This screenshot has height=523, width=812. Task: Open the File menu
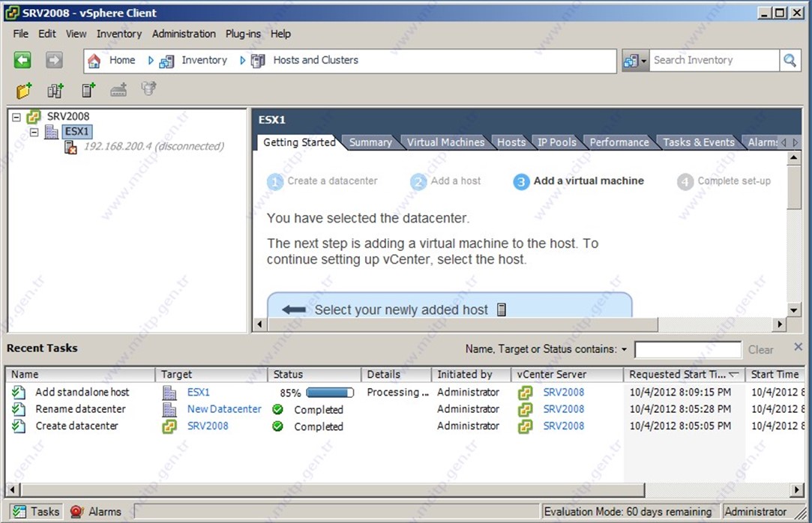[21, 34]
